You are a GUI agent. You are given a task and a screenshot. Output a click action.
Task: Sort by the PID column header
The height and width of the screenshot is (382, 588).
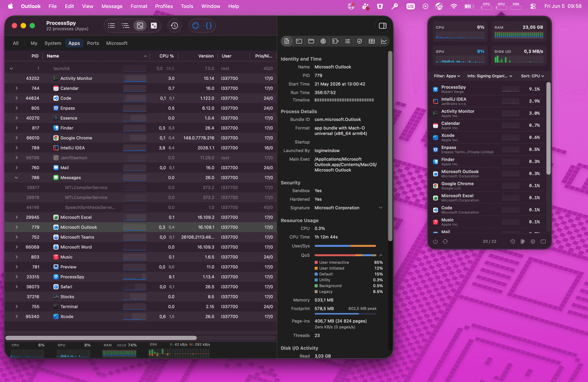coord(24,56)
